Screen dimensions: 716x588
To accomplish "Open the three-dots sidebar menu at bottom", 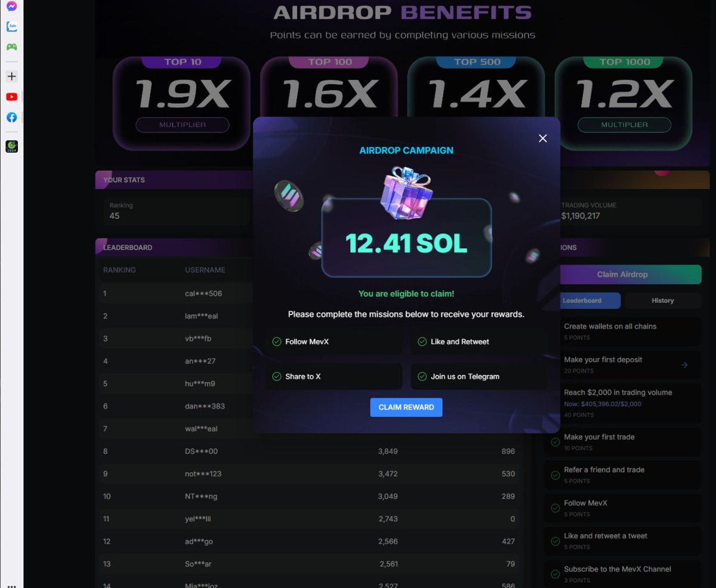I will tap(11, 586).
